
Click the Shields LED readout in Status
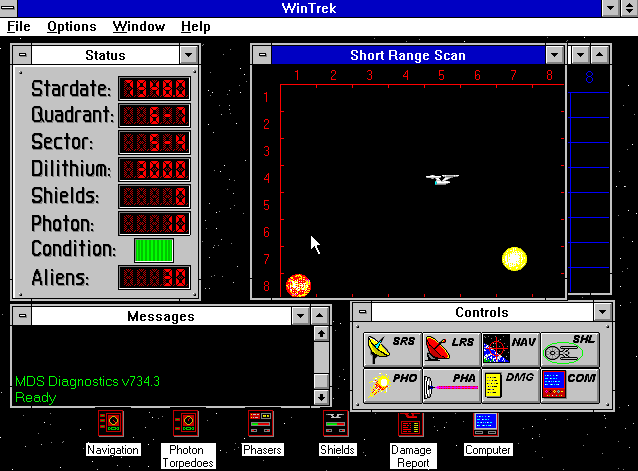[x=154, y=196]
